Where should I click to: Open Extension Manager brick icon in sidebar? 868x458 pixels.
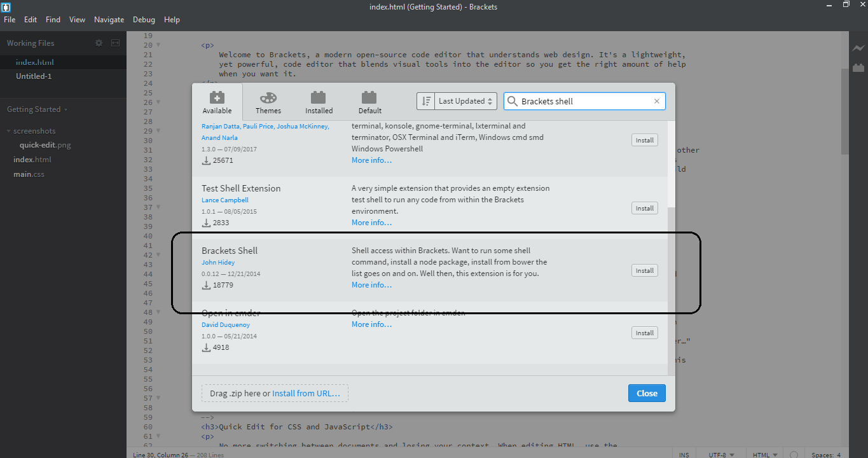[x=858, y=67]
